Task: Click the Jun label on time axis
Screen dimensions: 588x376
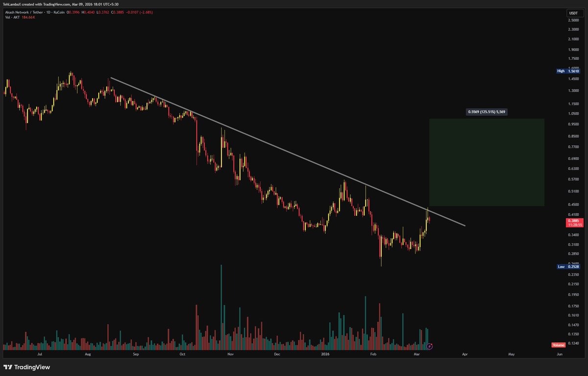Action: click(x=559, y=353)
